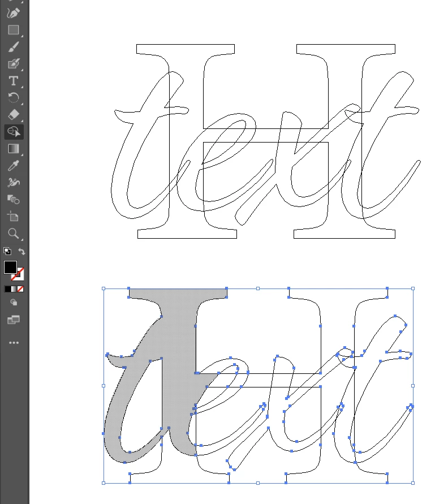The height and width of the screenshot is (504, 448).
Task: Select the Type tool
Action: tap(13, 81)
